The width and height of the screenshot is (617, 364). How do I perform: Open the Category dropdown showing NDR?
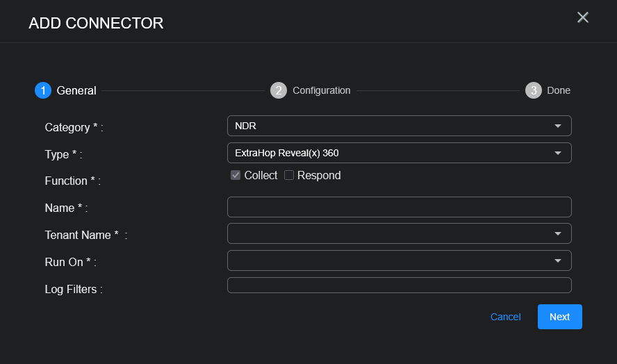[x=399, y=126]
